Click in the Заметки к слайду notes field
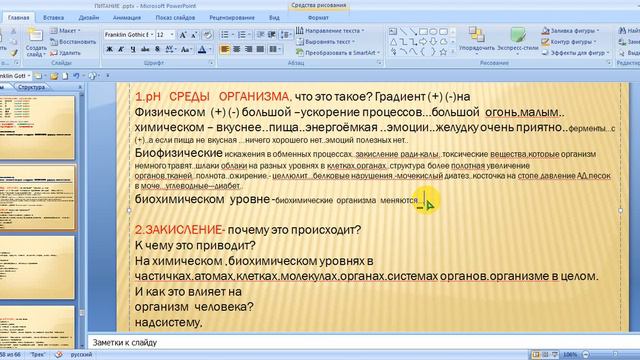The image size is (640, 360). (363, 342)
